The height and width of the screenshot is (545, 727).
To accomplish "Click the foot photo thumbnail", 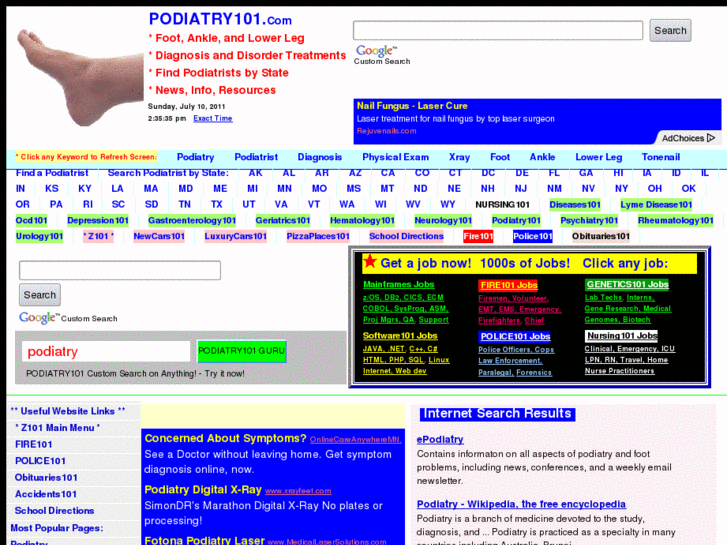I will [80, 77].
